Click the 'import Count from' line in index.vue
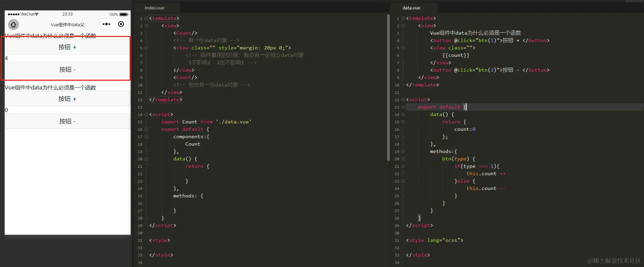Screen dimensions: 644x267 pyautogui.click(x=206, y=122)
